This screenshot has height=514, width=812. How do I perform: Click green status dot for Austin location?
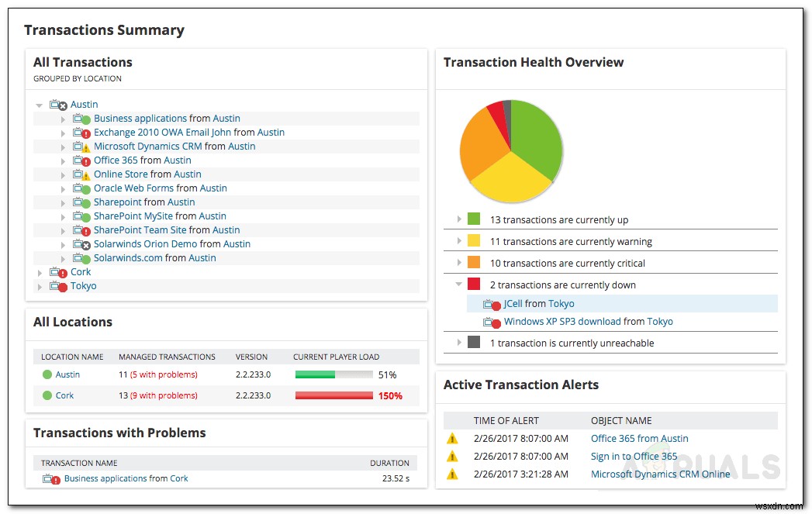pyautogui.click(x=47, y=374)
